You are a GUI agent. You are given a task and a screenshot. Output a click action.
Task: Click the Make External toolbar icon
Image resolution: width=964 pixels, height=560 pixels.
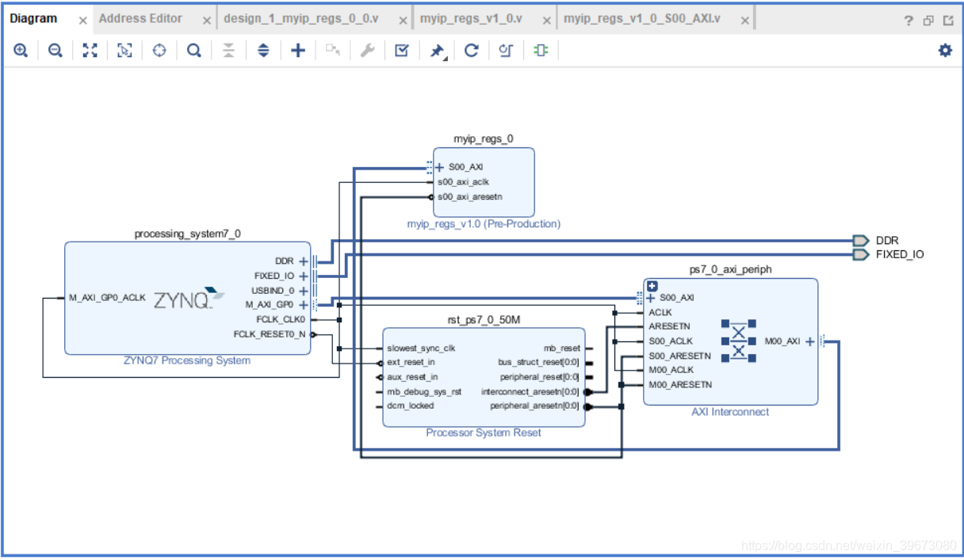(332, 51)
